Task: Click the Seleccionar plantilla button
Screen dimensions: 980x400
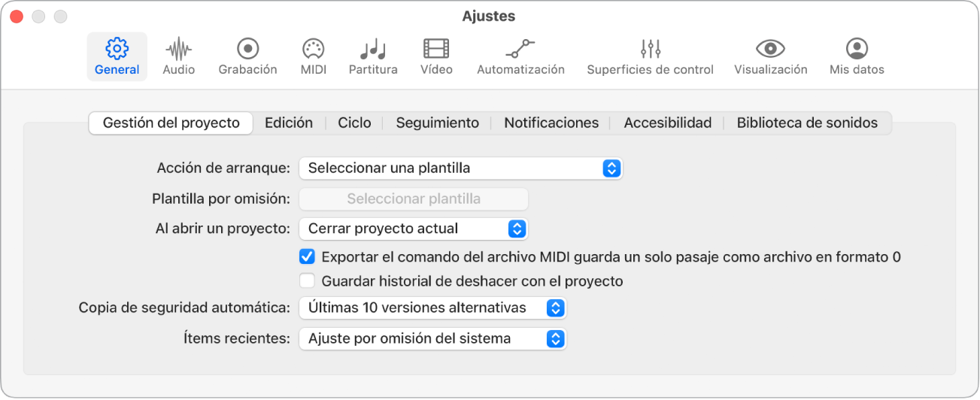Action: 414,199
